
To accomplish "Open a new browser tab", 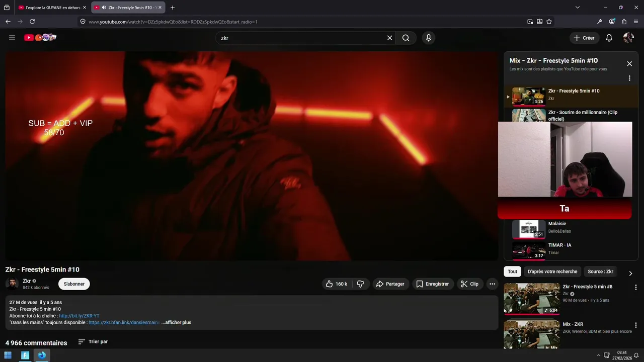I will pyautogui.click(x=173, y=8).
